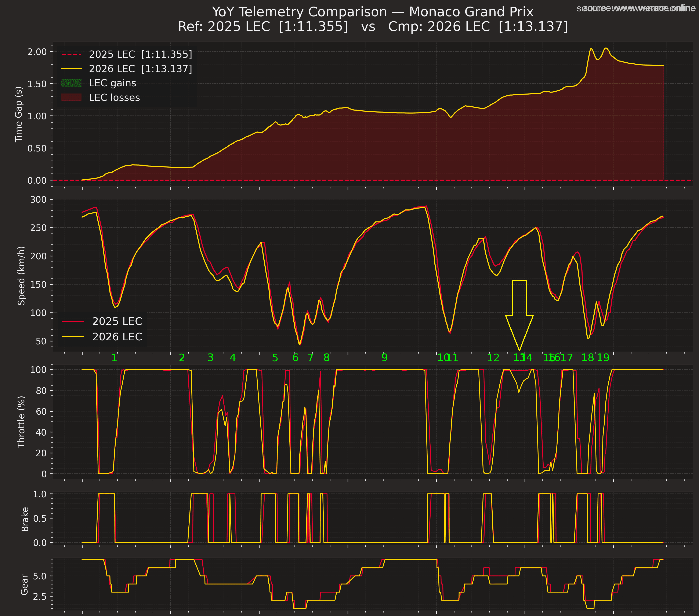699x616 pixels.
Task: Click the dashed red line sample for 2025 LEC [1:11.355]
Action: click(72, 54)
